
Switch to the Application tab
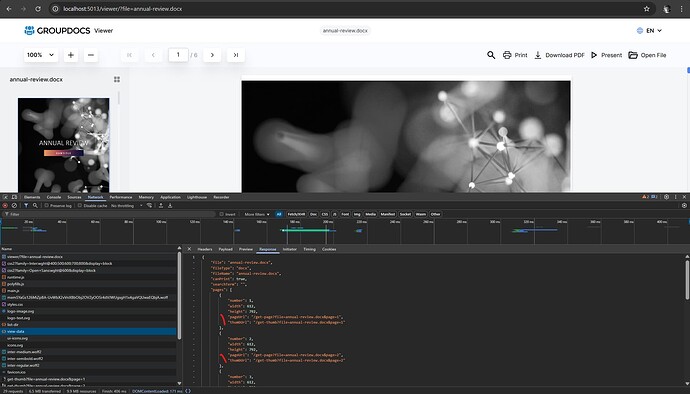coord(170,197)
